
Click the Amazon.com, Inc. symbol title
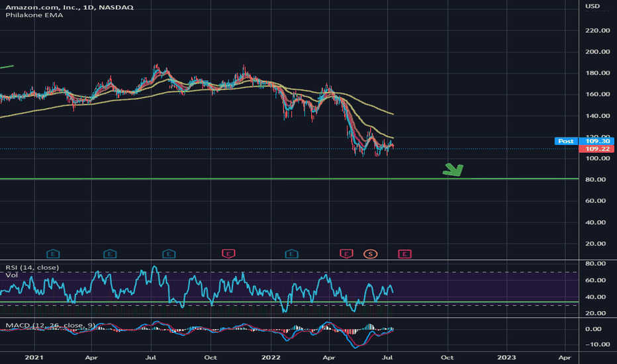pos(70,7)
